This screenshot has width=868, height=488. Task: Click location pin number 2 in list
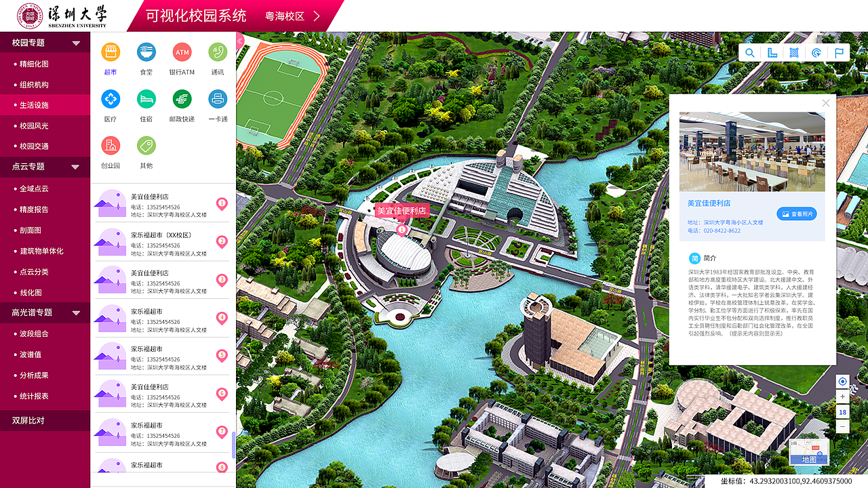(222, 241)
